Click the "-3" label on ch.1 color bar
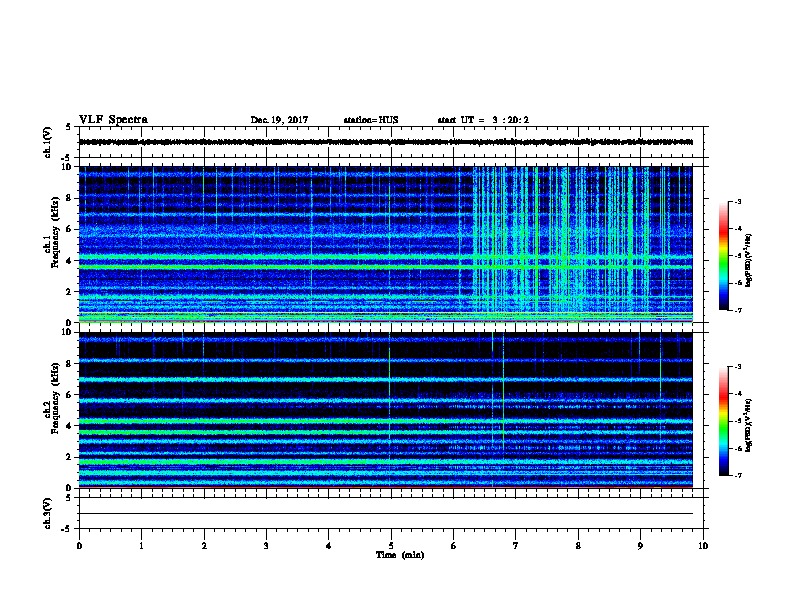This screenshot has width=792, height=612. 737,201
